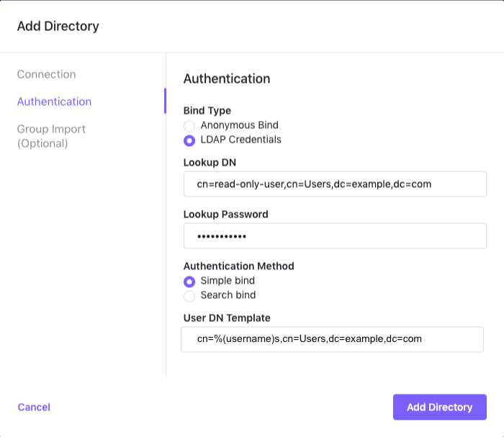Screen dimensions: 504x437
Task: Click the "Simple bind" label text
Action: [x=228, y=281]
